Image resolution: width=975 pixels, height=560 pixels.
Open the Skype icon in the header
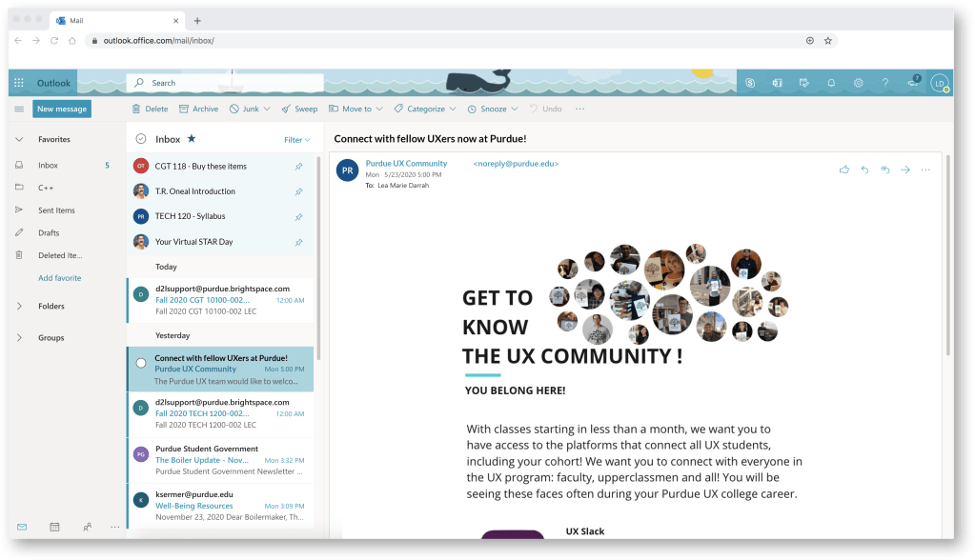click(x=751, y=83)
